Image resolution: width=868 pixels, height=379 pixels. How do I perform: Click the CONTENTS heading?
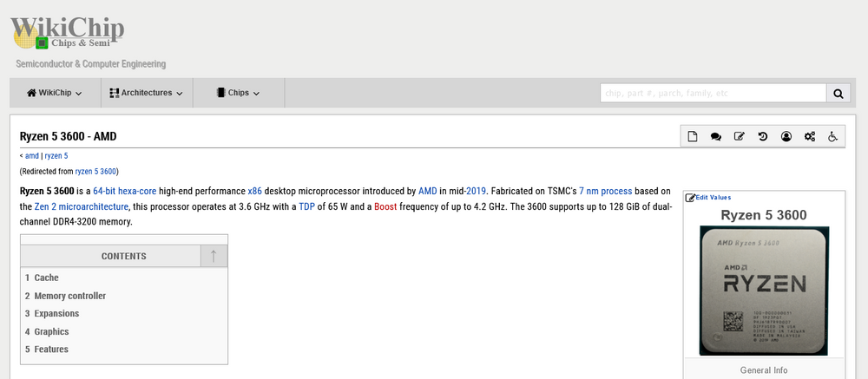[124, 256]
